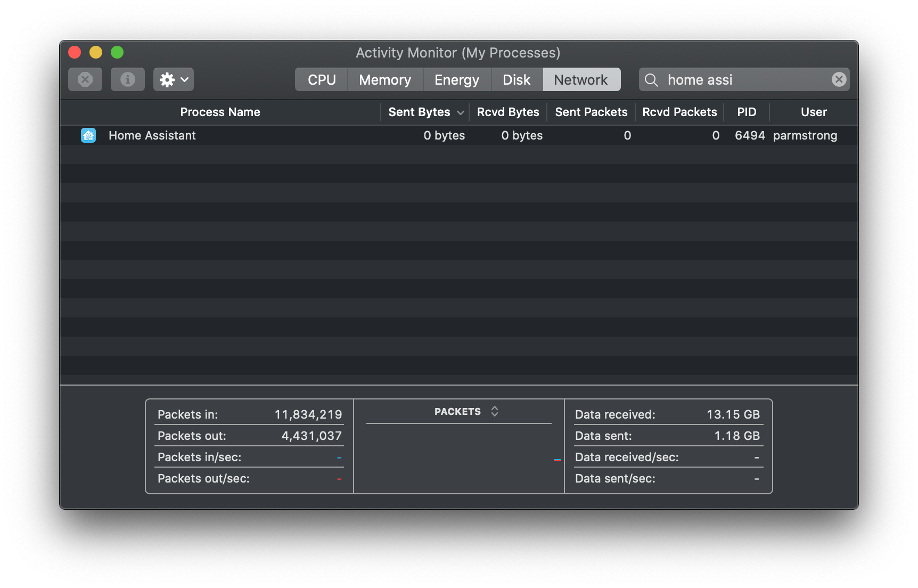
Task: Click the search field containing 'home assi'
Action: (x=744, y=79)
